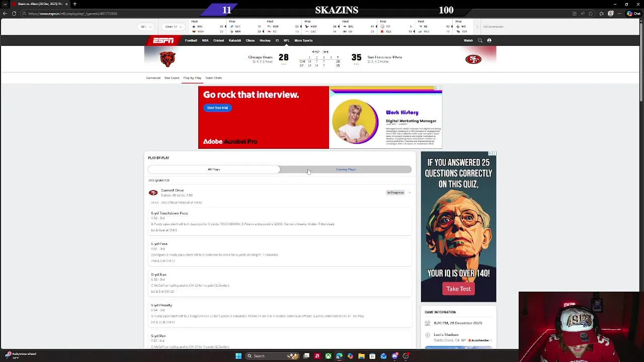The image size is (644, 362).
Task: Open the DET vs MIN final score card
Action: (x=245, y=27)
